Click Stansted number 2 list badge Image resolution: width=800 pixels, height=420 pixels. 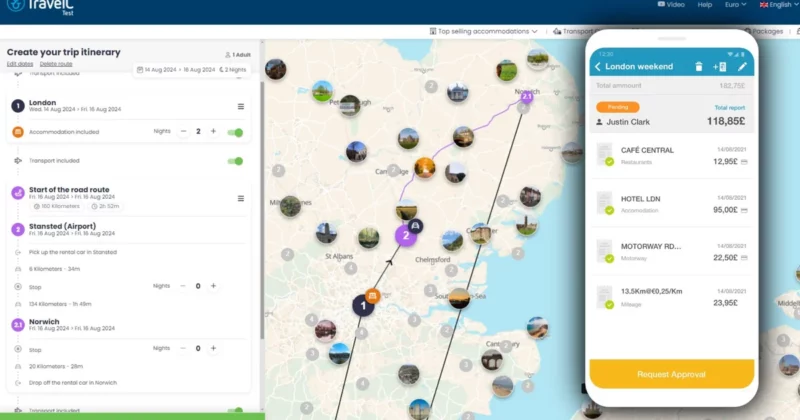pyautogui.click(x=18, y=230)
